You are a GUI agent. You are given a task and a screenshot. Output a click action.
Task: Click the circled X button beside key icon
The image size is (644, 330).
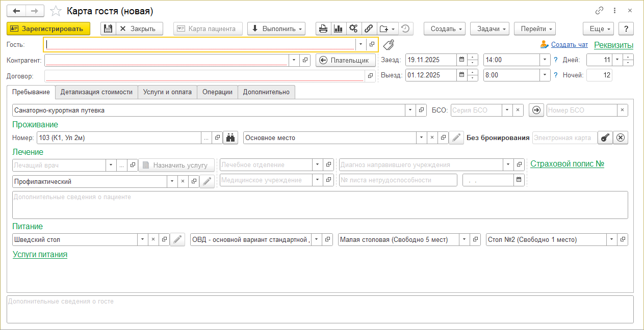(620, 137)
